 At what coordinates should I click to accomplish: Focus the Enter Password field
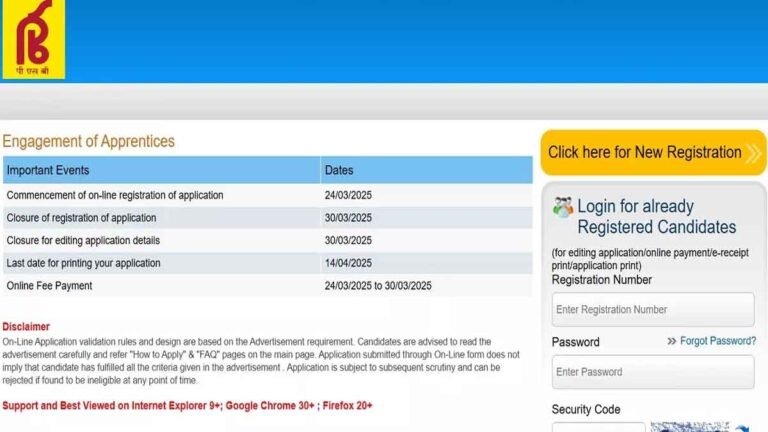[653, 372]
